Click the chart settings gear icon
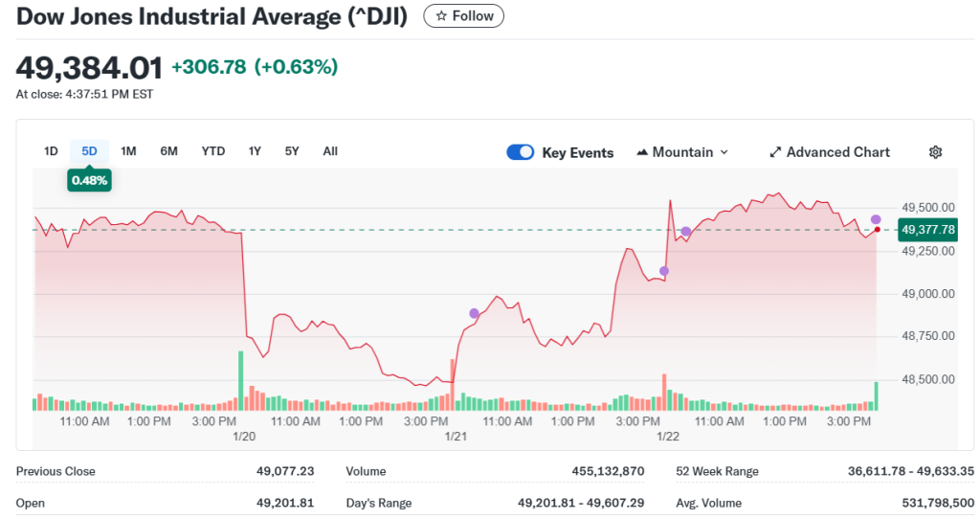This screenshot has height=519, width=980. 935,152
